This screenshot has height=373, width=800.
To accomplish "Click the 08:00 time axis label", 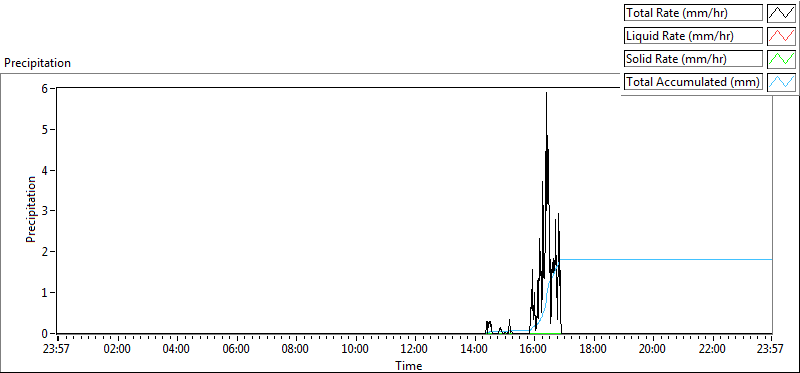I will pos(296,350).
